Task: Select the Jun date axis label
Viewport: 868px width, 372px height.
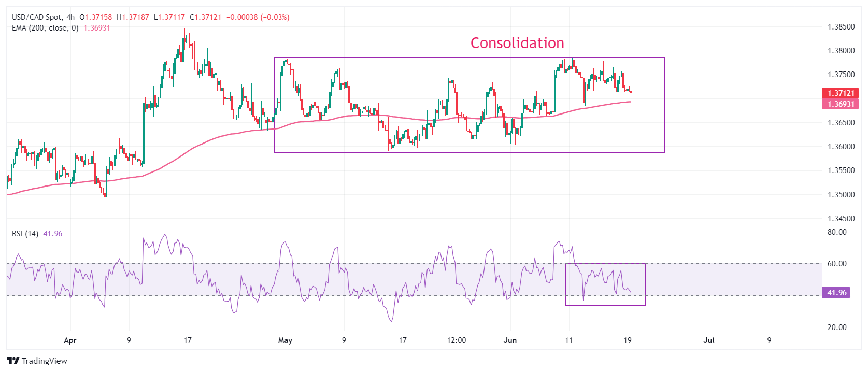Action: [510, 340]
